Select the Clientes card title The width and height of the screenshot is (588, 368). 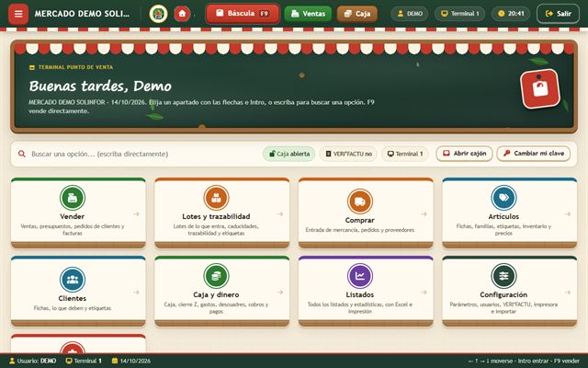click(x=73, y=298)
